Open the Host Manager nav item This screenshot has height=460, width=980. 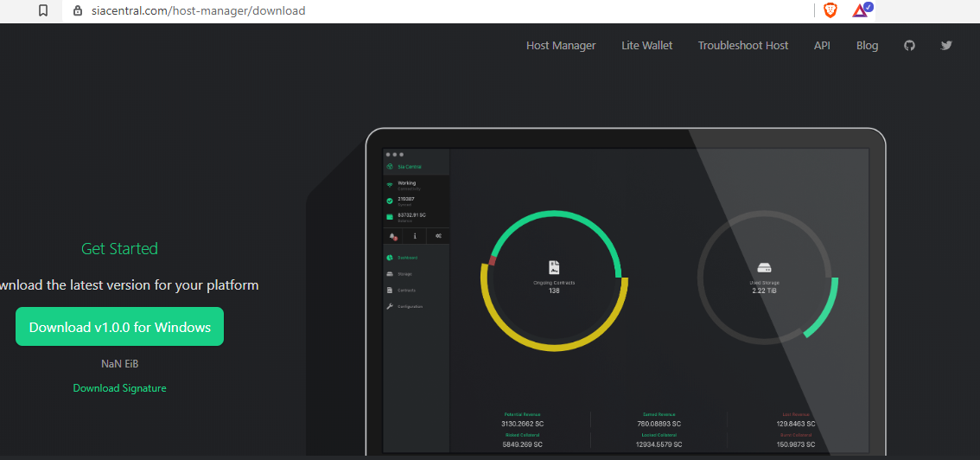pyautogui.click(x=561, y=46)
